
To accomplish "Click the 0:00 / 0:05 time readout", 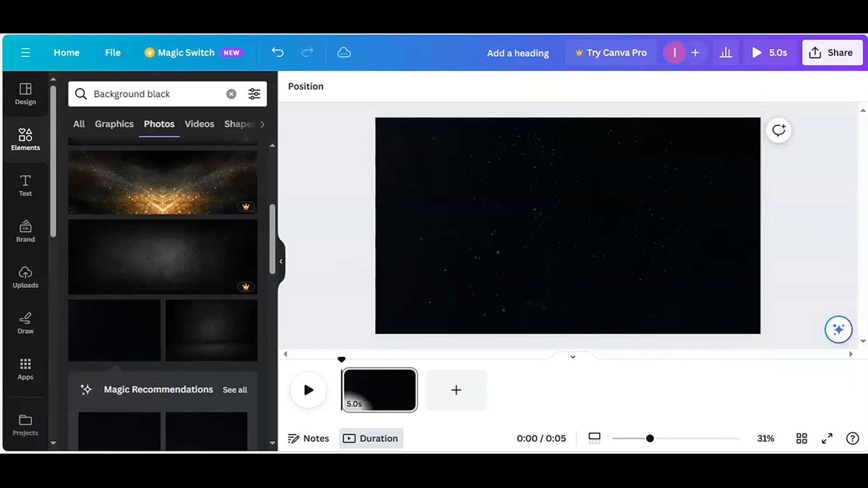I will click(x=541, y=438).
